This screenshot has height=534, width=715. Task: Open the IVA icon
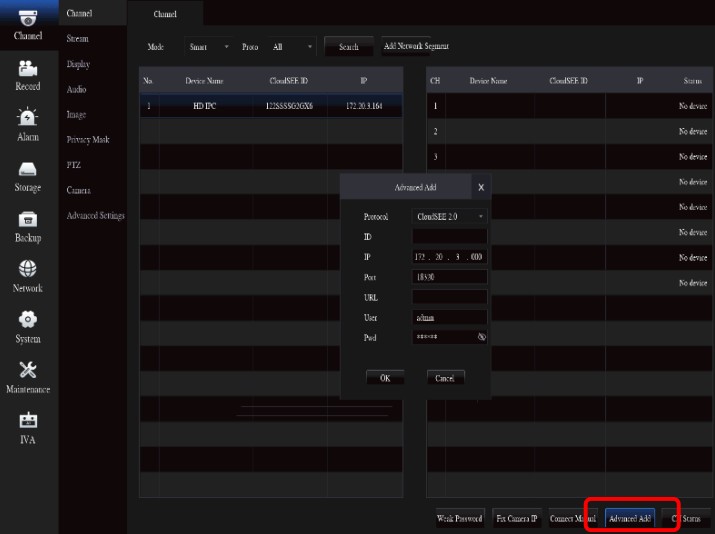(x=28, y=420)
